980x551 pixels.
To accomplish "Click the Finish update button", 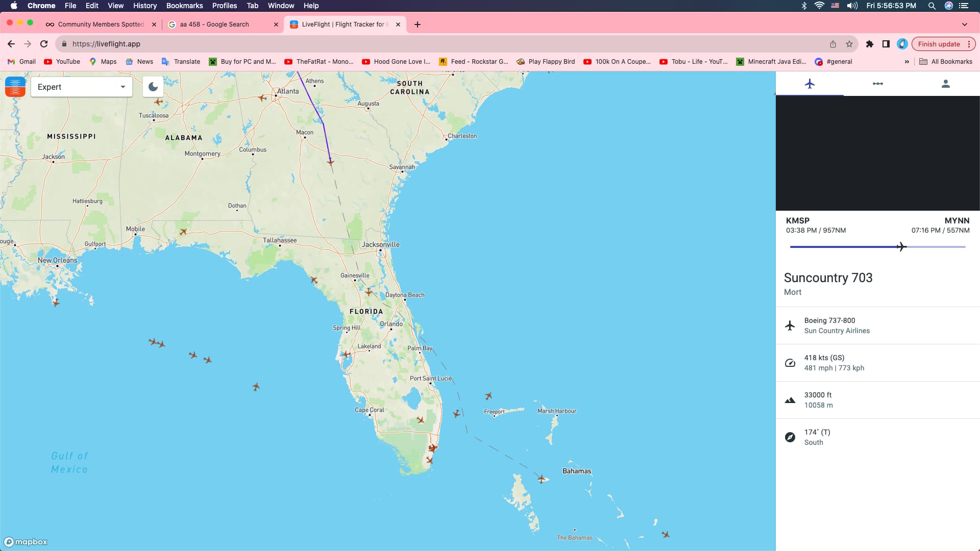I will 939,44.
